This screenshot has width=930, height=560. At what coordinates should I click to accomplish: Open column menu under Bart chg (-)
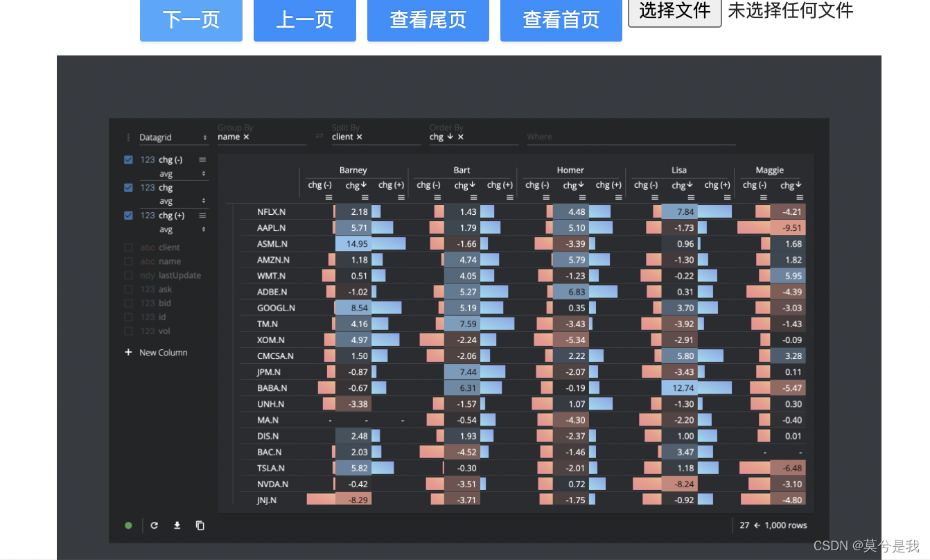[437, 197]
